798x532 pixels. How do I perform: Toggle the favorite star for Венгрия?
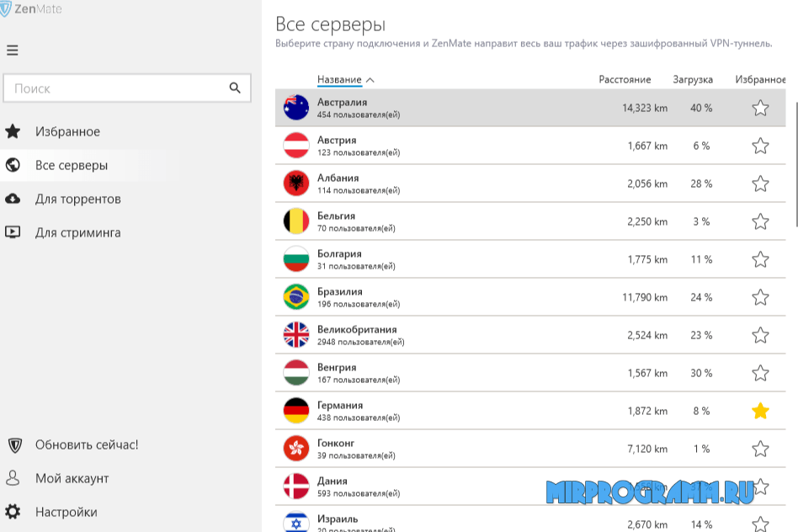pyautogui.click(x=760, y=373)
